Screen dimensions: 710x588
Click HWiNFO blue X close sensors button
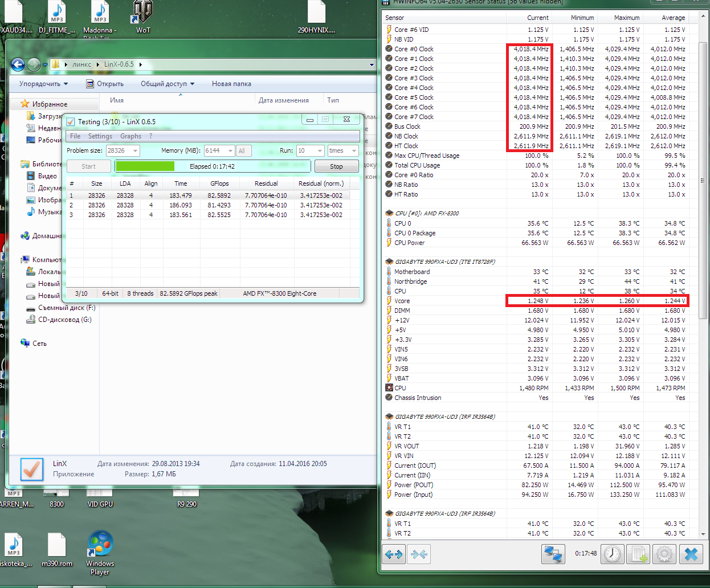pos(691,554)
